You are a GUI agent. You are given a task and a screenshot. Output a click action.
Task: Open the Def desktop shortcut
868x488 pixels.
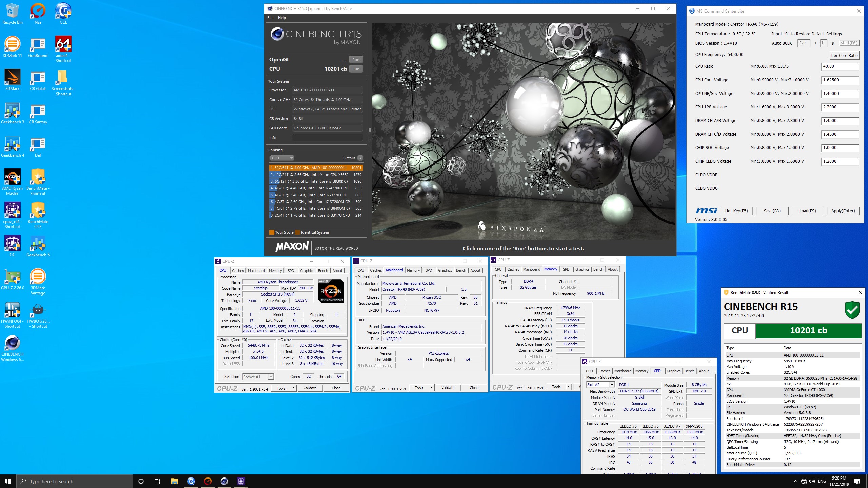coord(38,146)
